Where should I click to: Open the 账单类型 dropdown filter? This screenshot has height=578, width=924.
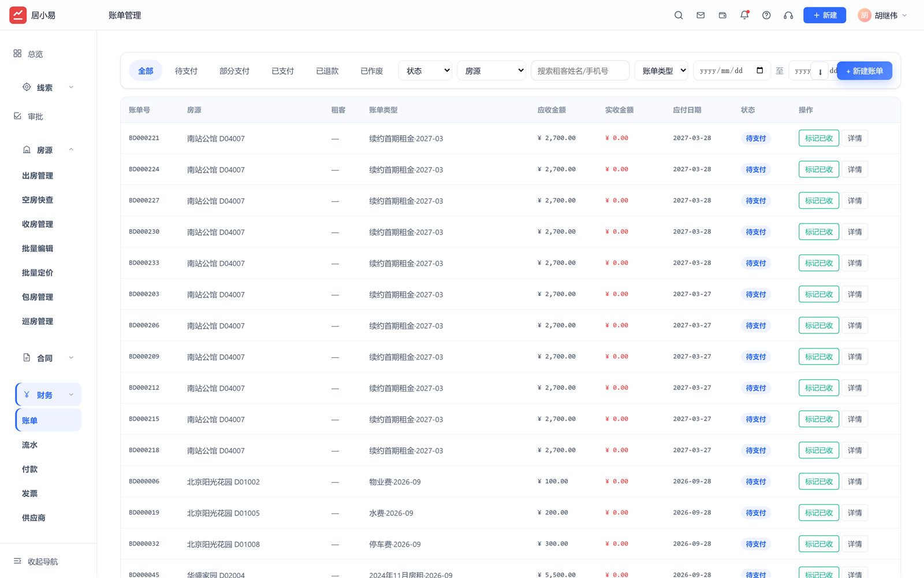pyautogui.click(x=661, y=71)
